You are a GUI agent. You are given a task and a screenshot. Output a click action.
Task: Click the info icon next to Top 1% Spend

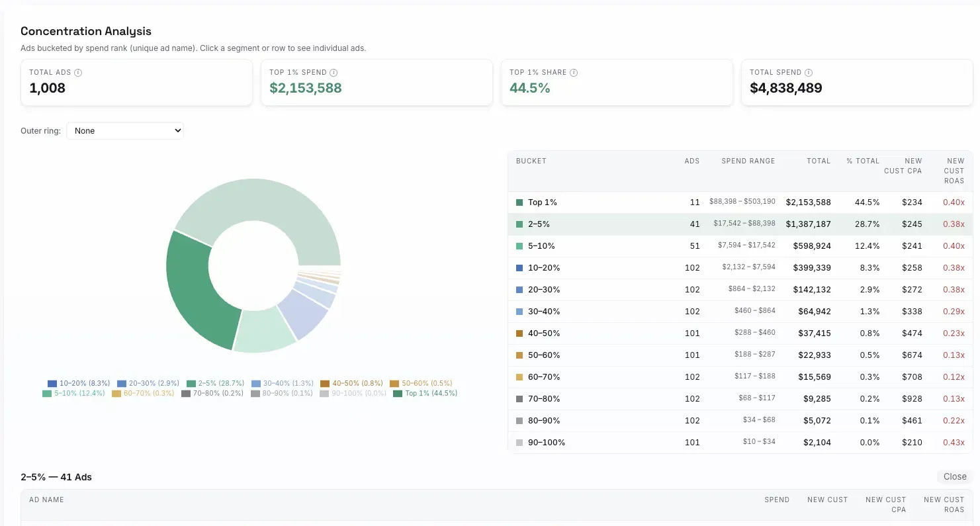click(334, 73)
